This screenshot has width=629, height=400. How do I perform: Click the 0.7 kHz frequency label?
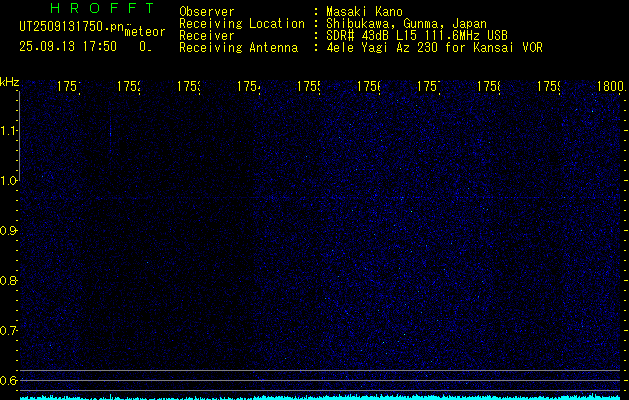click(9, 331)
